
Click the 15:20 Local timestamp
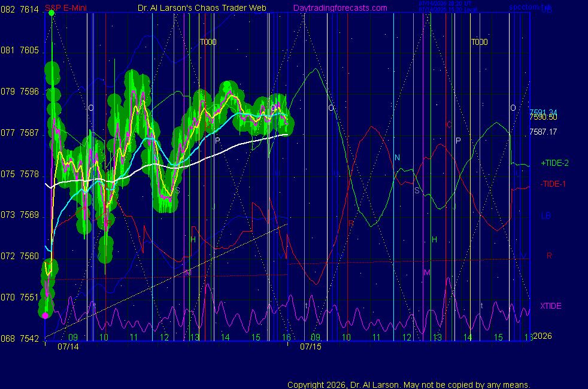[x=448, y=10]
